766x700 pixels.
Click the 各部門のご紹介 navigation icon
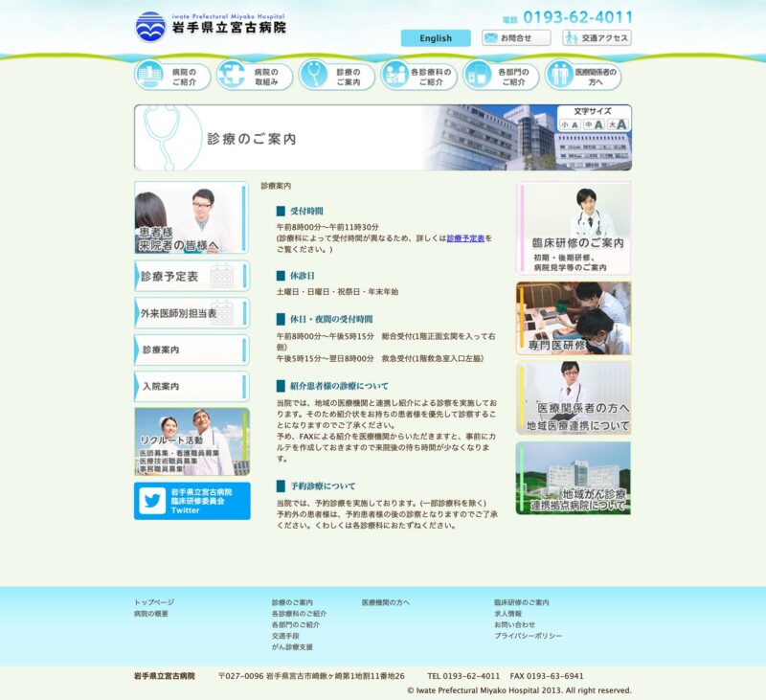477,75
